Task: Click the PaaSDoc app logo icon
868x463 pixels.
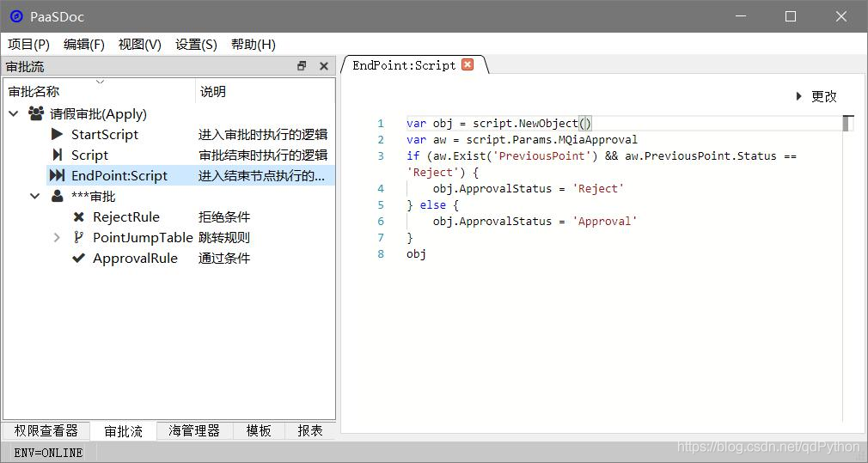Action: 16,16
